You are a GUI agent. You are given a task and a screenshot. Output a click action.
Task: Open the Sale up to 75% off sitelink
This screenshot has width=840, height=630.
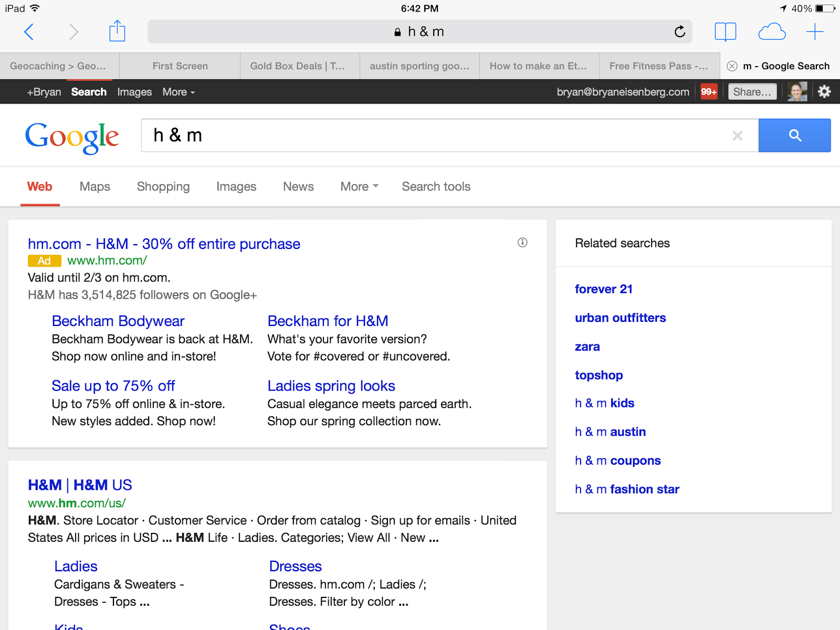(113, 386)
